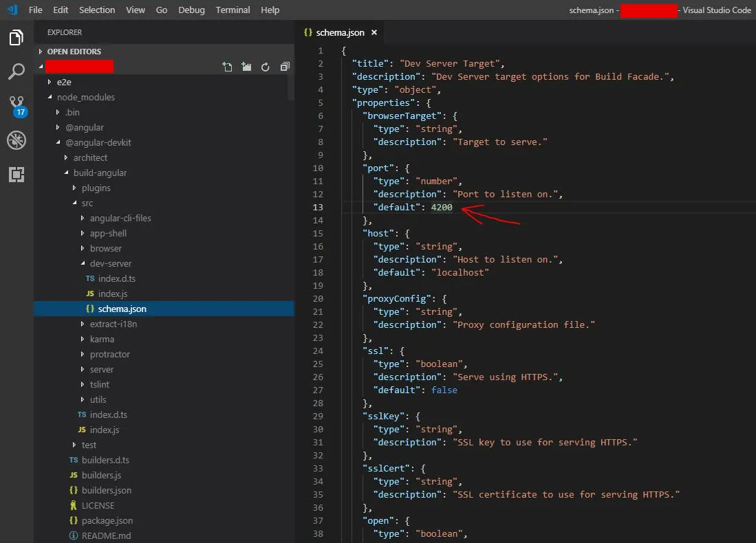The image size is (756, 543).
Task: Click the JS icon of dev-server index.js
Action: click(x=90, y=293)
